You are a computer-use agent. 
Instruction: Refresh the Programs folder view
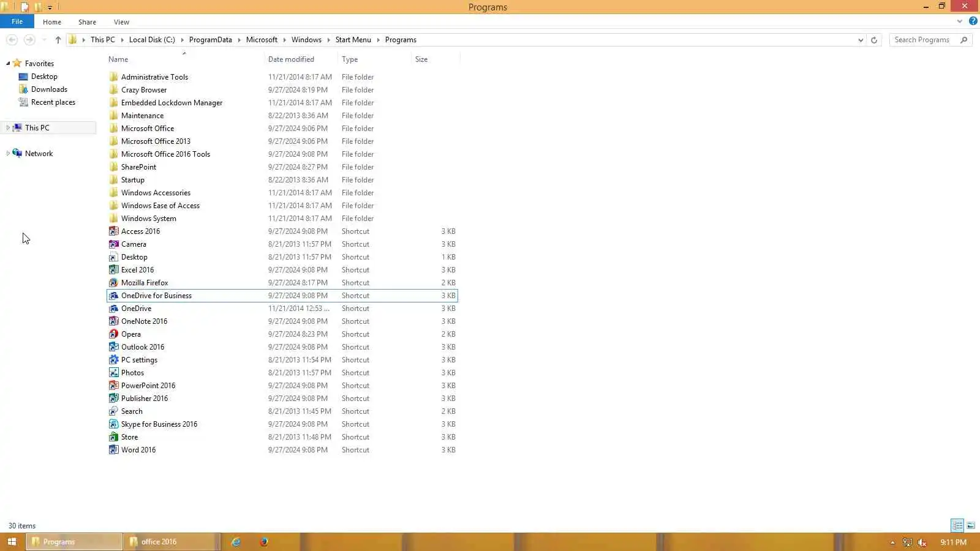click(874, 40)
